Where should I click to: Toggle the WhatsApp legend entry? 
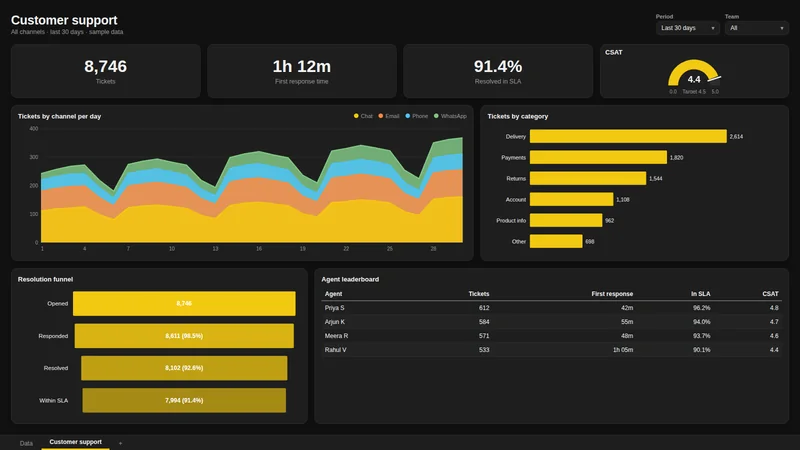[x=450, y=116]
